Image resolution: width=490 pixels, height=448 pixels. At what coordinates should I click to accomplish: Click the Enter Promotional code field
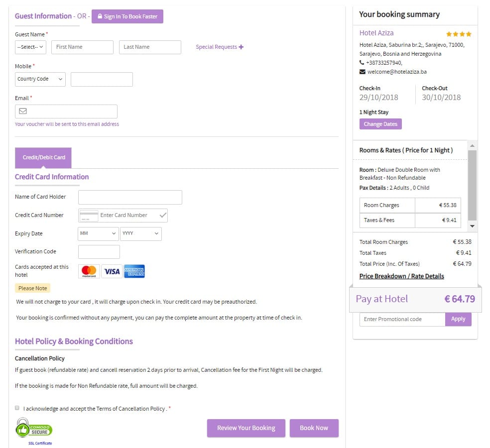tap(402, 319)
